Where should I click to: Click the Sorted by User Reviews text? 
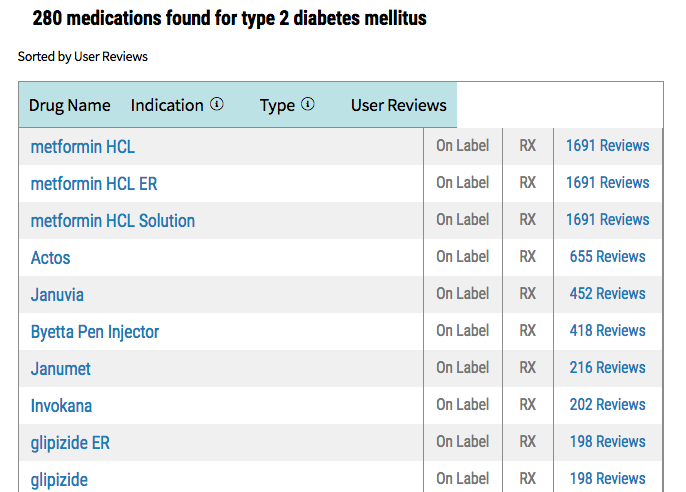click(x=83, y=56)
